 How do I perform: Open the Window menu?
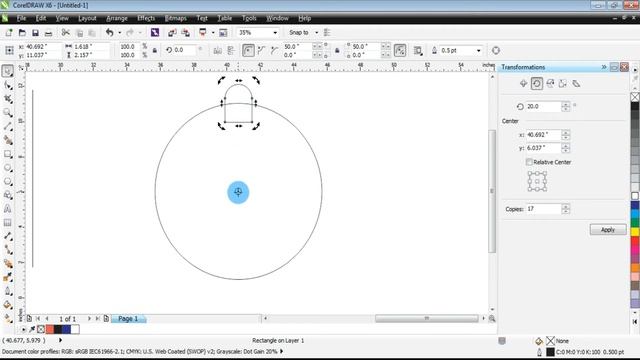coord(277,18)
